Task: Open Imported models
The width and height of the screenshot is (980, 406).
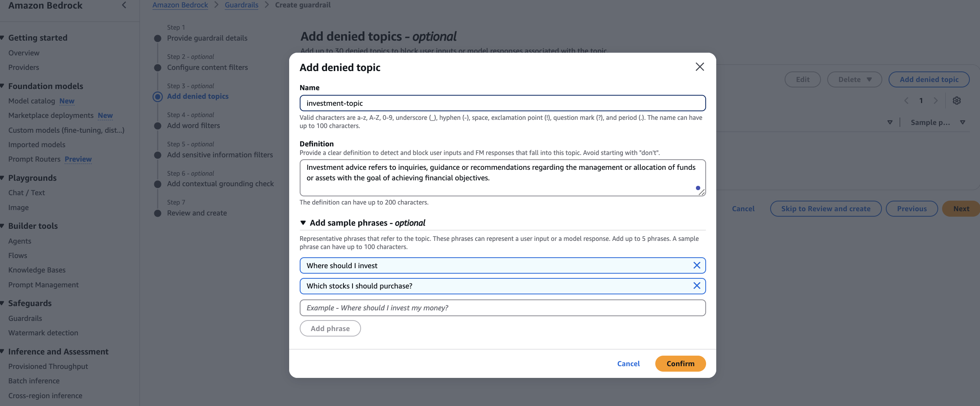Action: click(37, 144)
